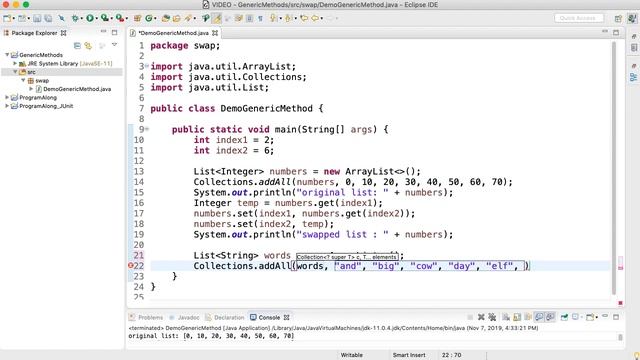Image resolution: width=640 pixels, height=360 pixels.
Task: Toggle Scroll Lock in the Console toolbar
Action: [517, 317]
